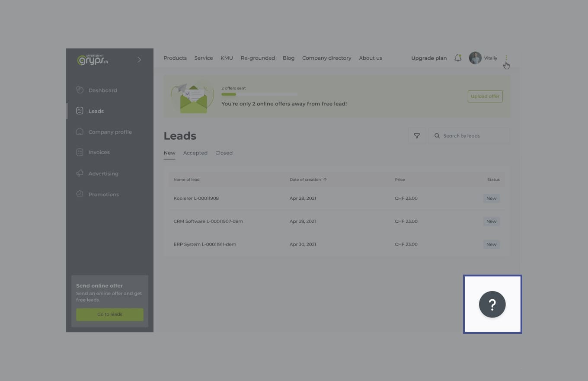588x381 pixels.
Task: Switch to the Closed tab
Action: tap(224, 153)
